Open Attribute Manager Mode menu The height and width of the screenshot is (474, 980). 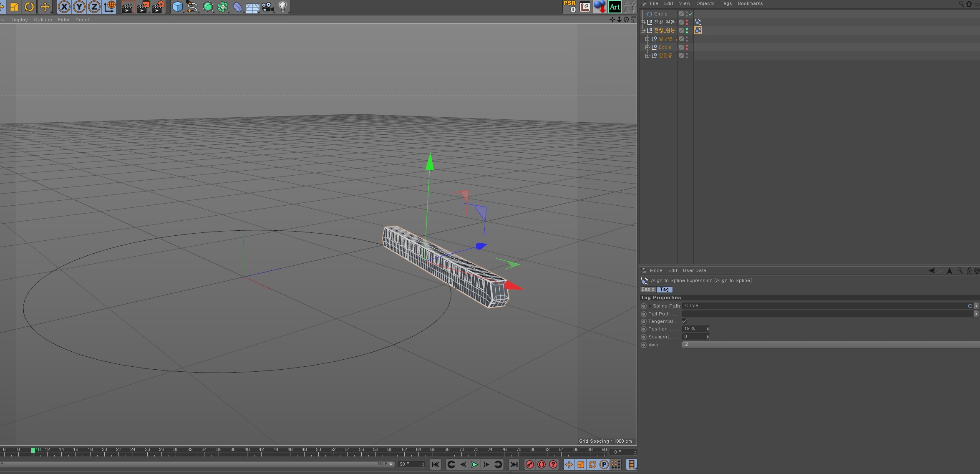[x=656, y=270]
